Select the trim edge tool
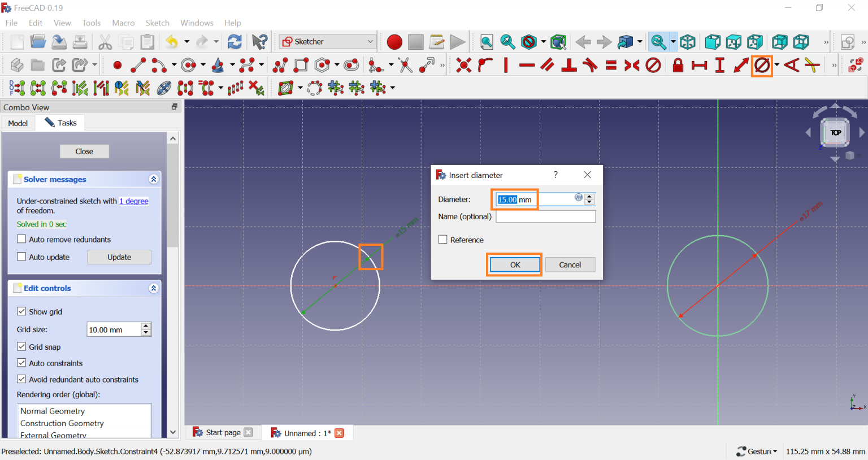868x460 pixels. tap(405, 66)
